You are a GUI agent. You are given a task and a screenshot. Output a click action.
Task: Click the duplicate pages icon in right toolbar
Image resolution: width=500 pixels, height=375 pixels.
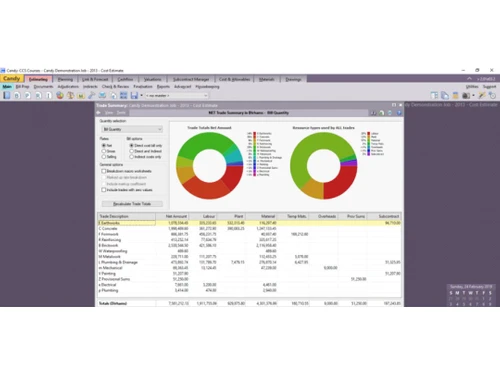point(445,95)
